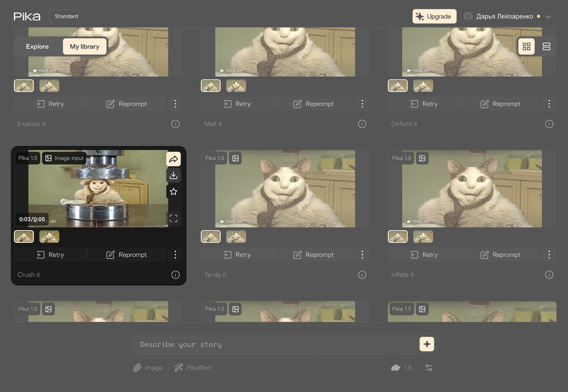Open more options for the Explode it card
This screenshot has height=392, width=568.
click(x=175, y=104)
